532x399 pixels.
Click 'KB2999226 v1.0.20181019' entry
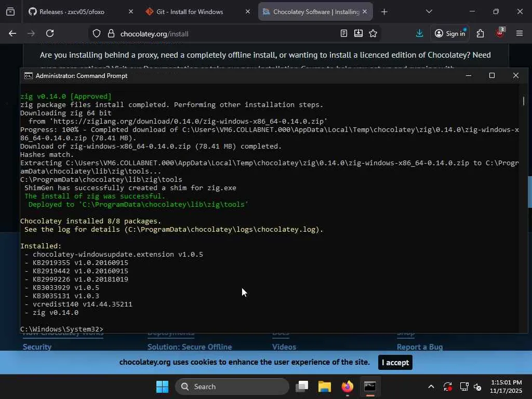[81, 279]
